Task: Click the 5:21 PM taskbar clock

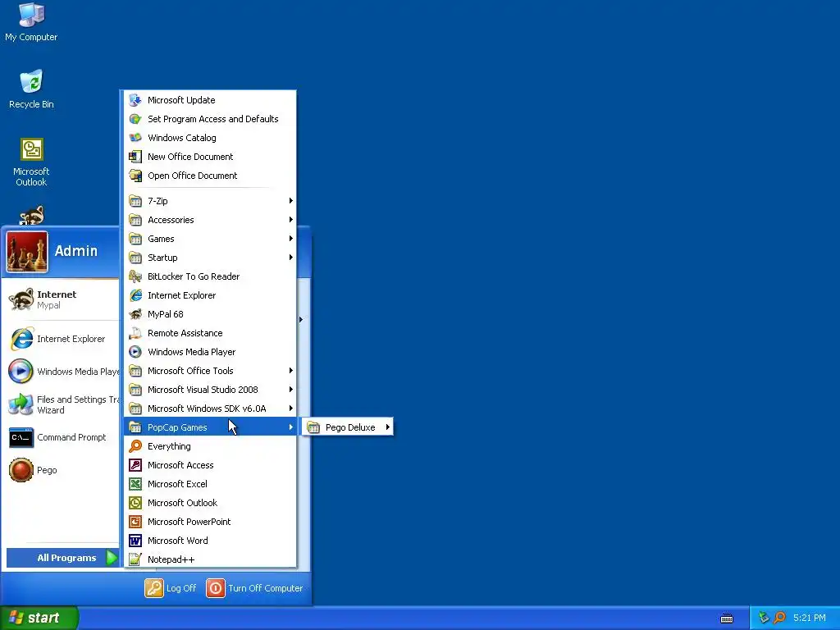Action: tap(809, 618)
